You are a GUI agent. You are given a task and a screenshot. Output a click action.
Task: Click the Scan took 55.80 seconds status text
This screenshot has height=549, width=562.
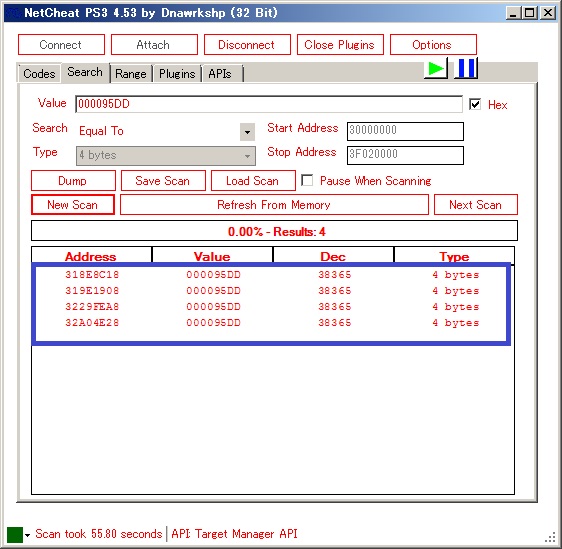point(99,534)
